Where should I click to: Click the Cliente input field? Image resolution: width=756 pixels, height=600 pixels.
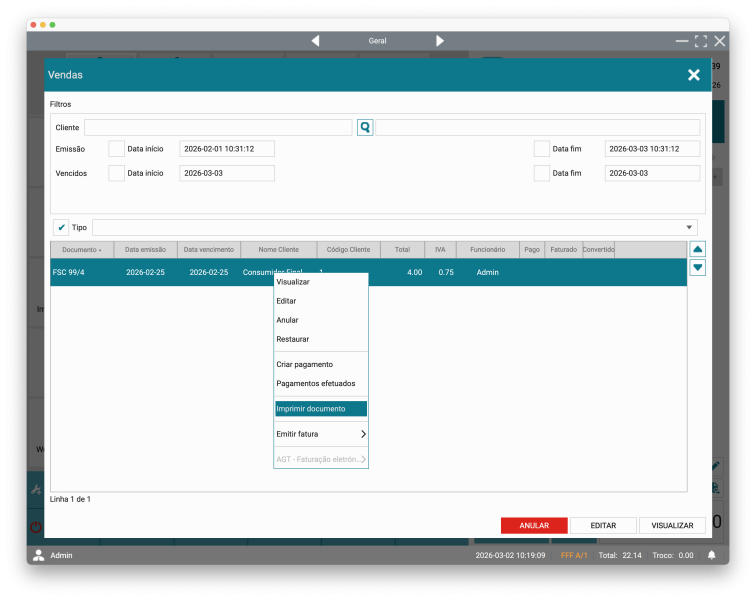(x=218, y=128)
